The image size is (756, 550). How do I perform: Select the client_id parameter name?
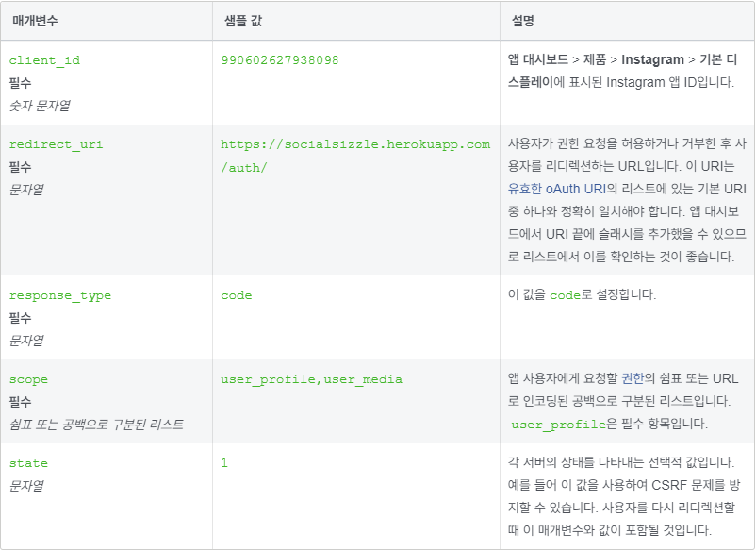[x=44, y=60]
